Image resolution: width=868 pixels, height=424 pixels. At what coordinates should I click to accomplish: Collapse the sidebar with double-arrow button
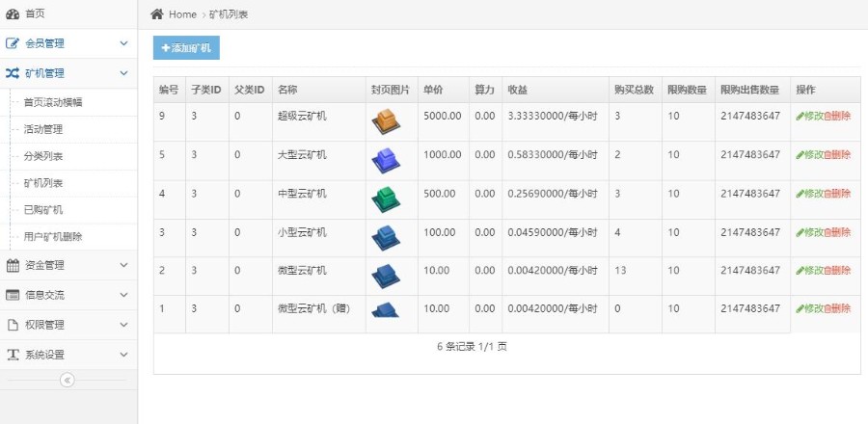(x=68, y=380)
